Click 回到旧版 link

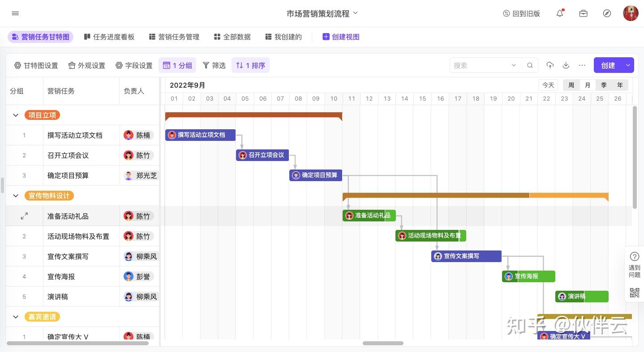[521, 13]
